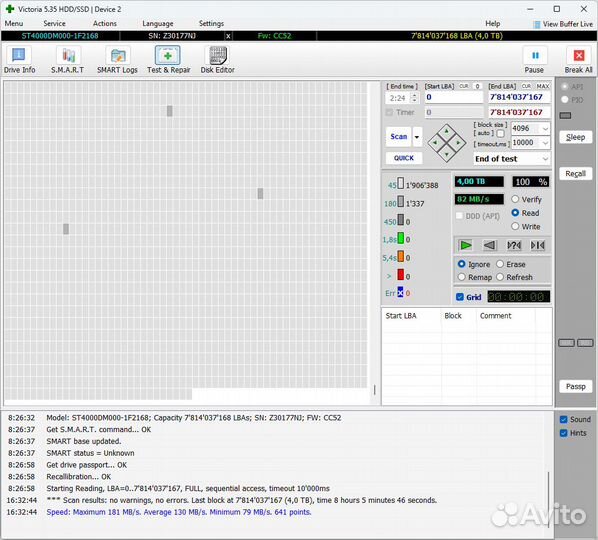This screenshot has width=598, height=540.
Task: Click the butterfly scan mode button
Action: click(538, 245)
